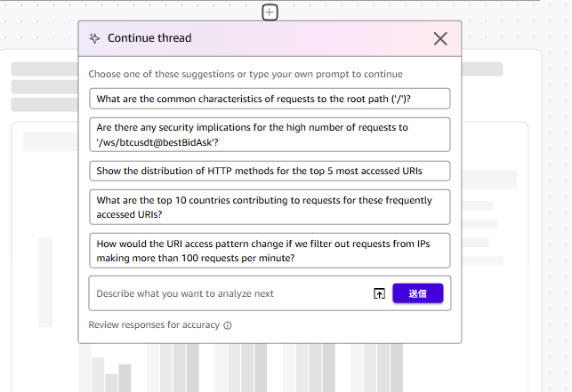Click the upload icon in the prompt box
This screenshot has height=392, width=572.
379,293
